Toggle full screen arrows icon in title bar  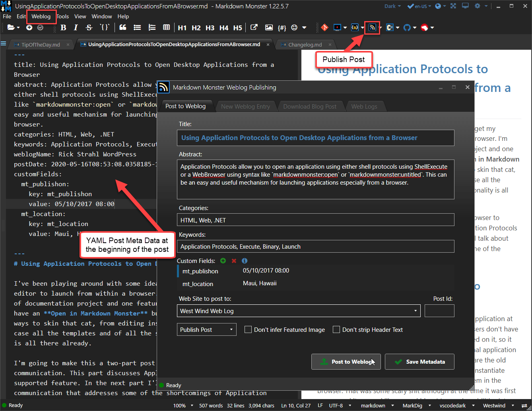[453, 6]
